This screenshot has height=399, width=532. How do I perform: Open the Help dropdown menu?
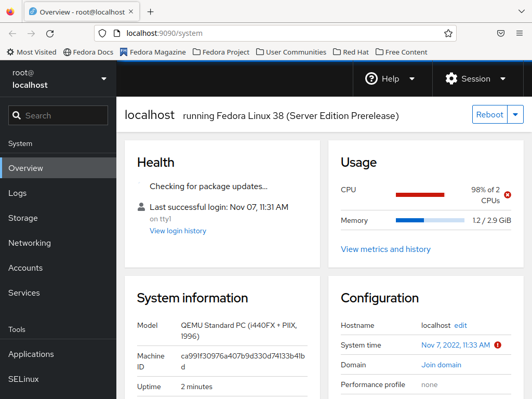(393, 79)
